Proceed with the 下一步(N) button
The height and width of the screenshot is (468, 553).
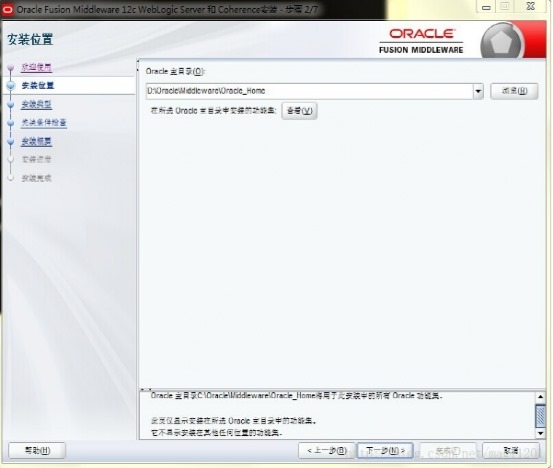pyautogui.click(x=385, y=450)
